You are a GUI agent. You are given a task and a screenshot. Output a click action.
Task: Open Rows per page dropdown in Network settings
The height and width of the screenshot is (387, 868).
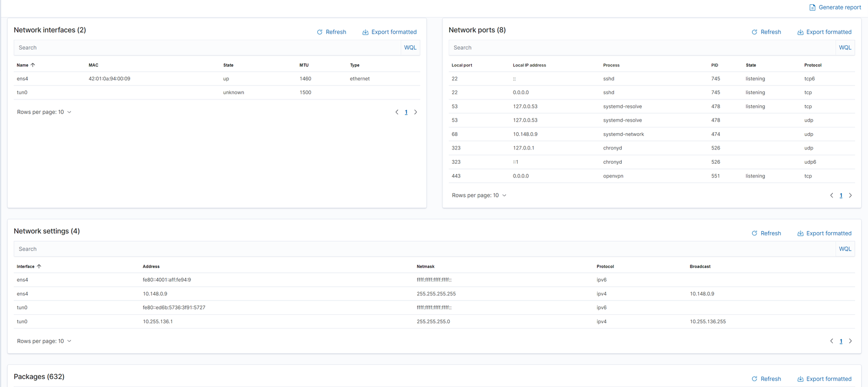[x=44, y=341]
